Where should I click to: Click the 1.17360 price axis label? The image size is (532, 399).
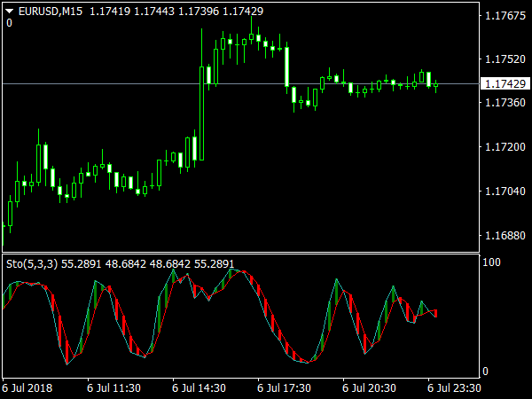505,102
